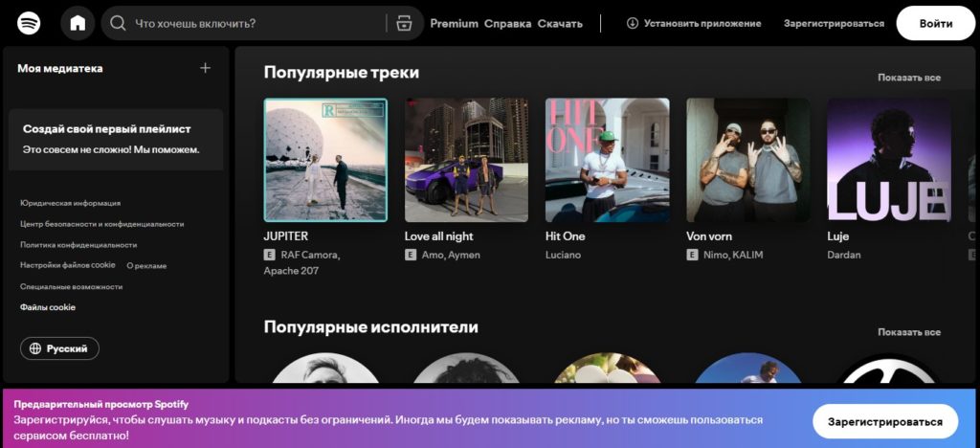Open the Premium link
Viewport: 980px width, 448px height.
pyautogui.click(x=454, y=24)
